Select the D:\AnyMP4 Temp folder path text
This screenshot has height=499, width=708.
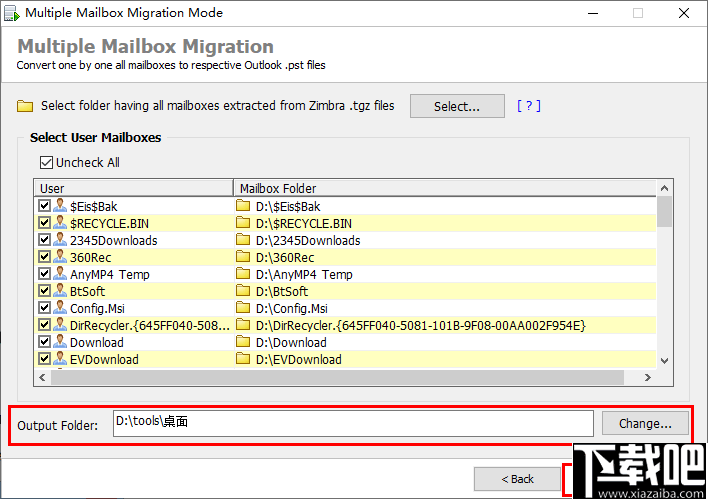coord(304,274)
